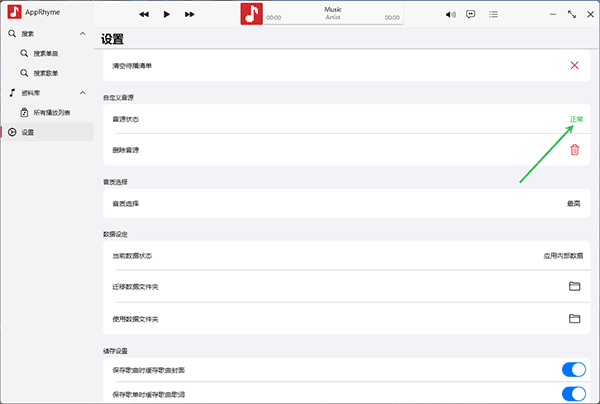Toggle the save song cover cache switch
This screenshot has width=600, height=404.
pyautogui.click(x=574, y=370)
